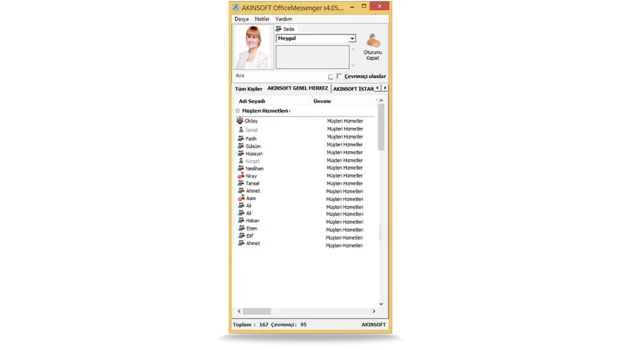Click the horizontal scrollbar left arrow
Viewport: 644px width, 350px height.
click(x=239, y=311)
